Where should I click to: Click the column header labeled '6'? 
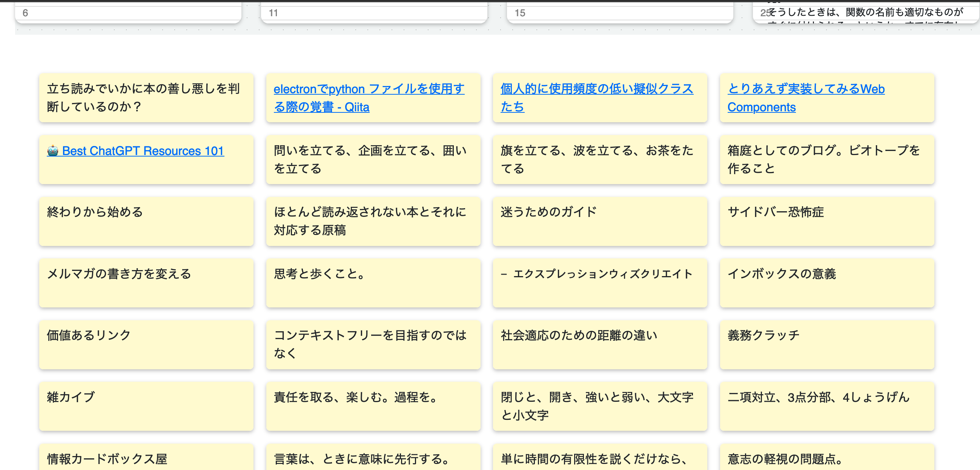(x=25, y=12)
